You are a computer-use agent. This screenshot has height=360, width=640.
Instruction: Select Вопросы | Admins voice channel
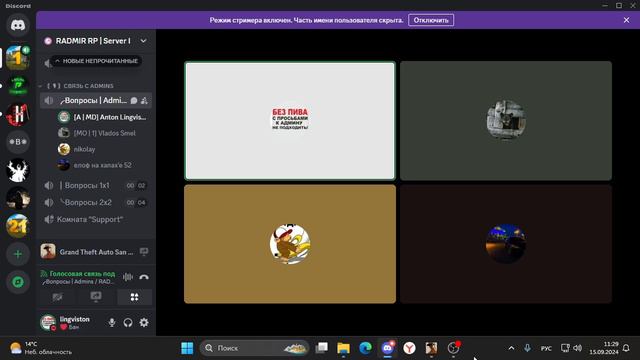(96, 100)
